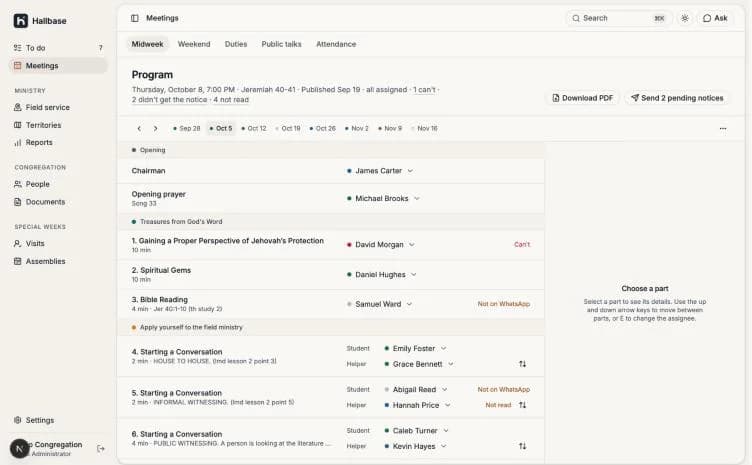
Task: Swap student and helper for part 6
Action: pyautogui.click(x=522, y=446)
